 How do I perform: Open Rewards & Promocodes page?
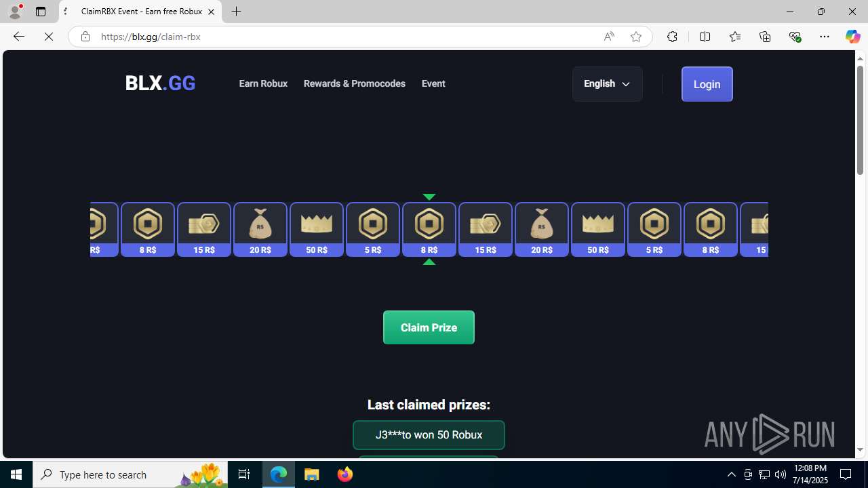(x=354, y=83)
